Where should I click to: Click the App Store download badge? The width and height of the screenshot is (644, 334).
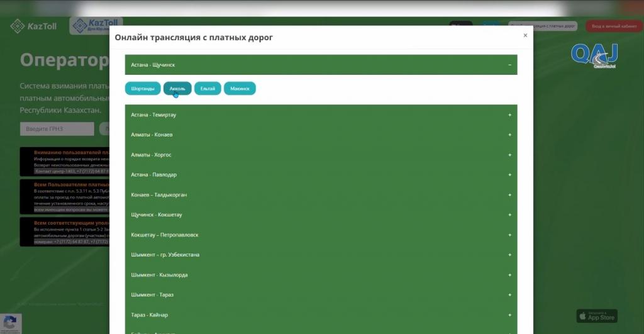[x=597, y=316]
